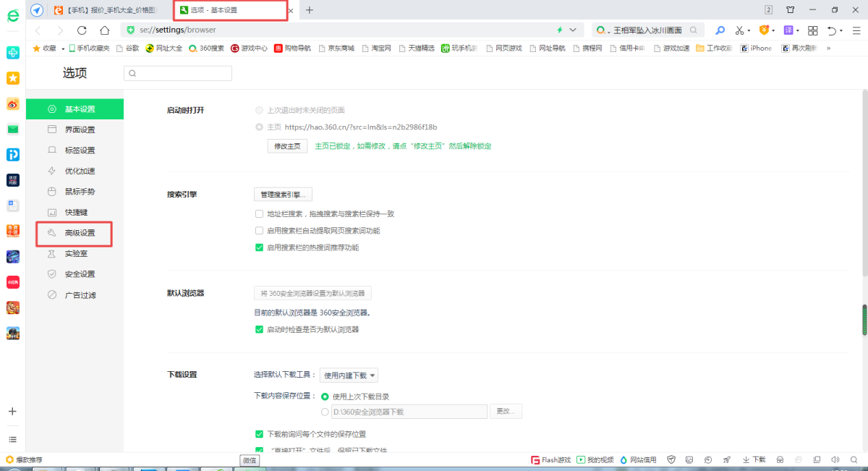Image resolution: width=868 pixels, height=471 pixels.
Task: Open Weibo from the left sidebar
Action: point(13,103)
